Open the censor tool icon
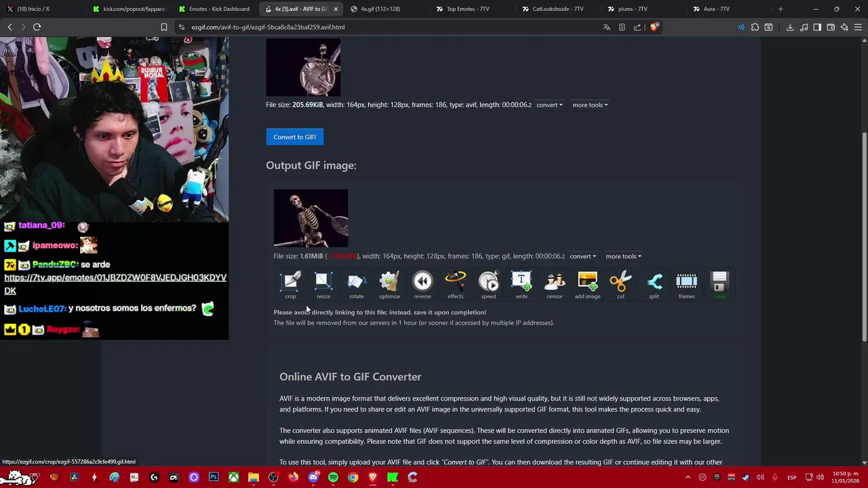 (x=555, y=285)
